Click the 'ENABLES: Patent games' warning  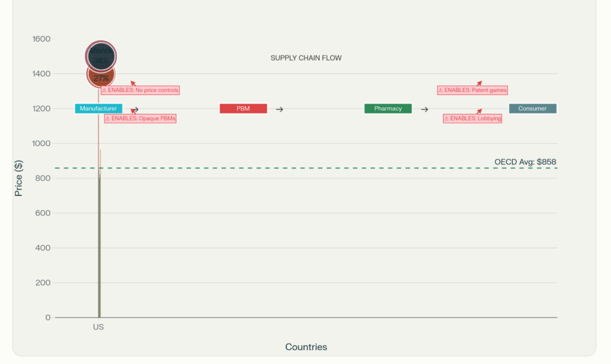[x=472, y=90]
